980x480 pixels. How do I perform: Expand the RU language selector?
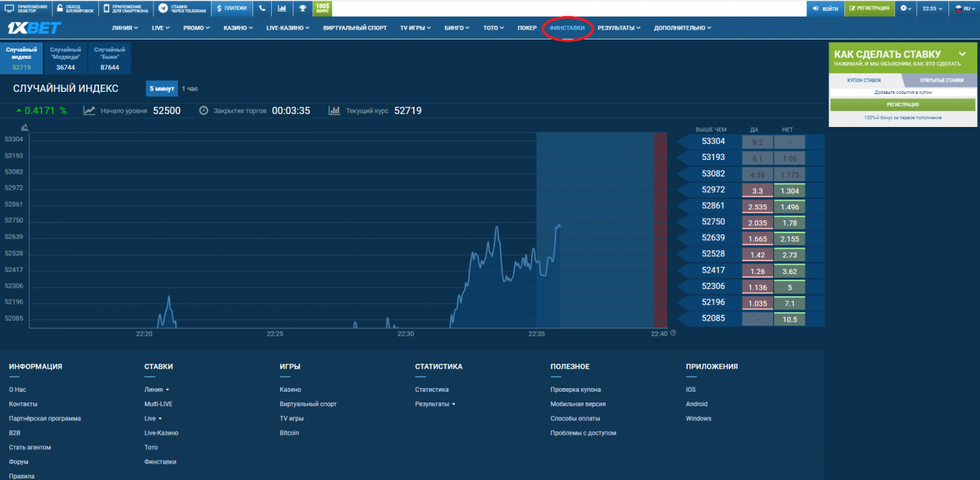pos(962,9)
